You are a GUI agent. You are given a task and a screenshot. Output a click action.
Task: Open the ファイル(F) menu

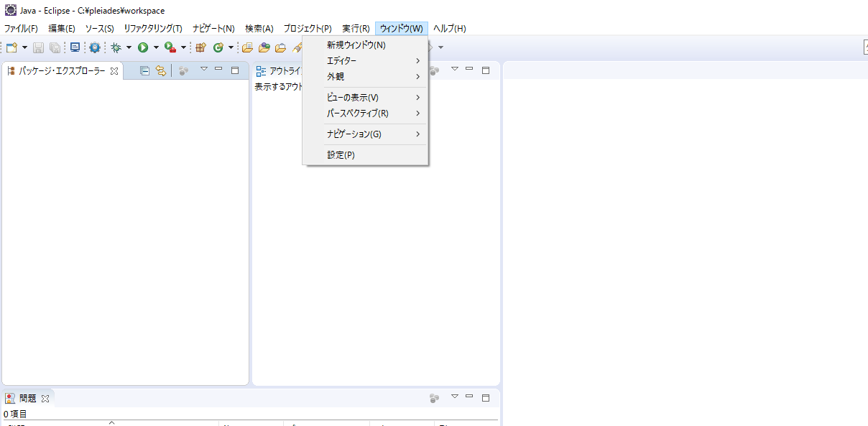click(21, 29)
